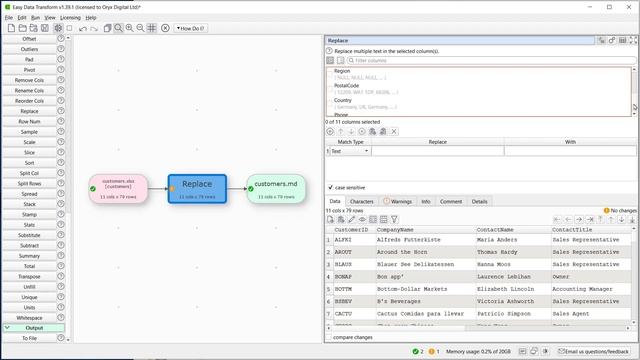Screen dimensions: 640x360
Task: Click the deselect all columns icon
Action: [x=340, y=60]
